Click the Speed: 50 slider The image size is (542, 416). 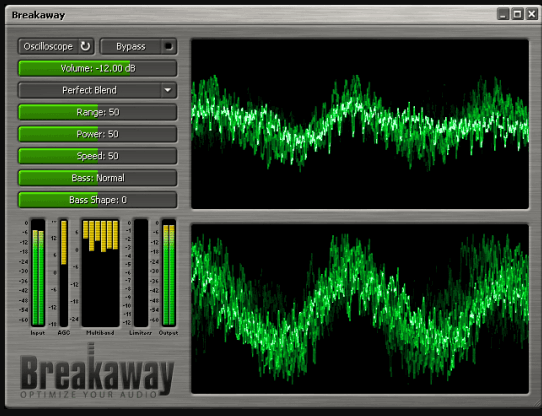[97, 156]
